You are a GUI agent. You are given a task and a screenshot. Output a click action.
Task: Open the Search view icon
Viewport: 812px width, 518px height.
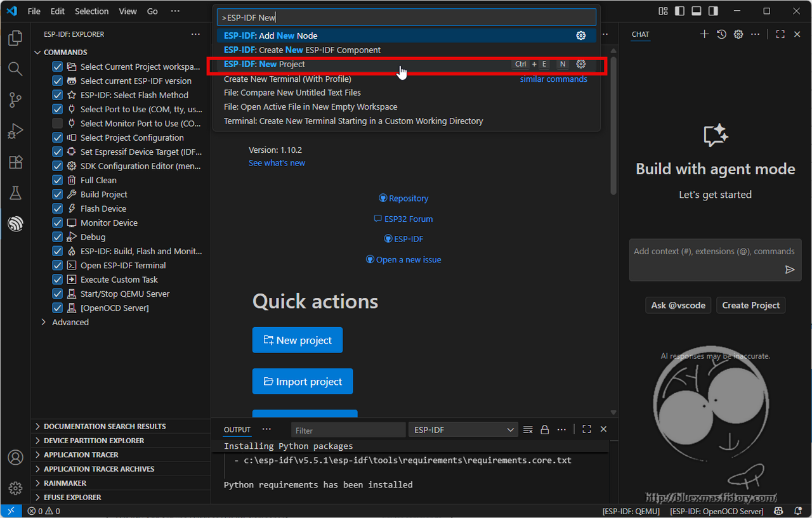coord(15,69)
